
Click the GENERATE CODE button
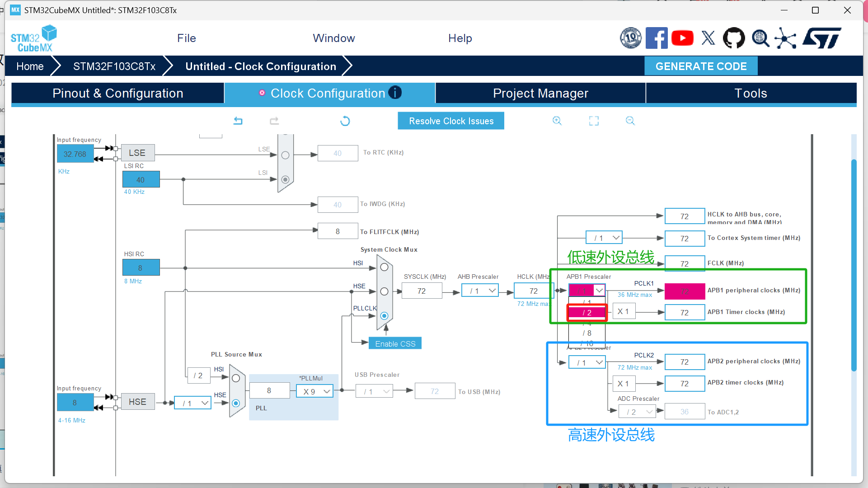click(700, 66)
